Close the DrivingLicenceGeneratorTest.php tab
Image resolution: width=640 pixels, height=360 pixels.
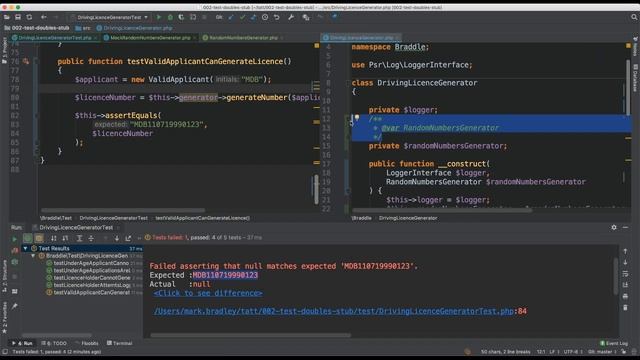coord(96,38)
